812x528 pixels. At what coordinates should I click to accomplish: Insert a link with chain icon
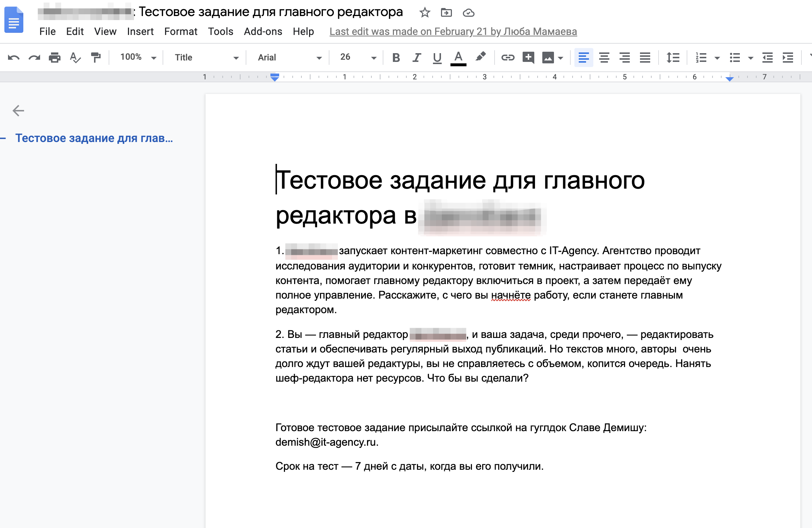(x=508, y=58)
